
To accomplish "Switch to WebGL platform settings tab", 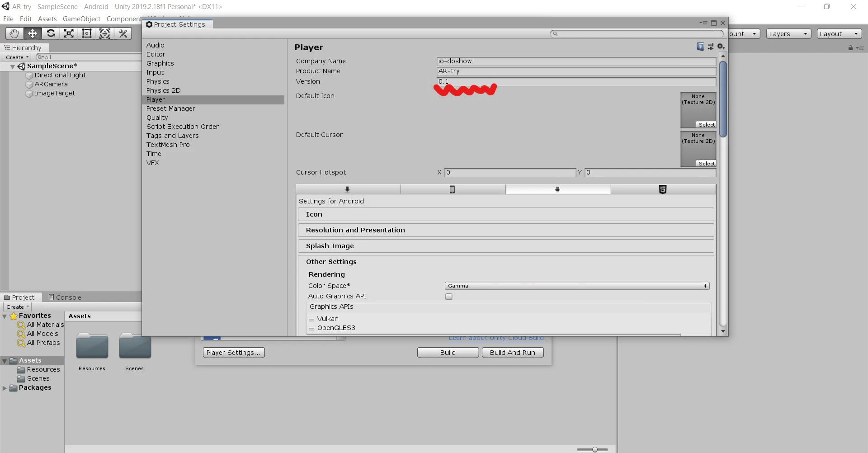I will [x=663, y=189].
